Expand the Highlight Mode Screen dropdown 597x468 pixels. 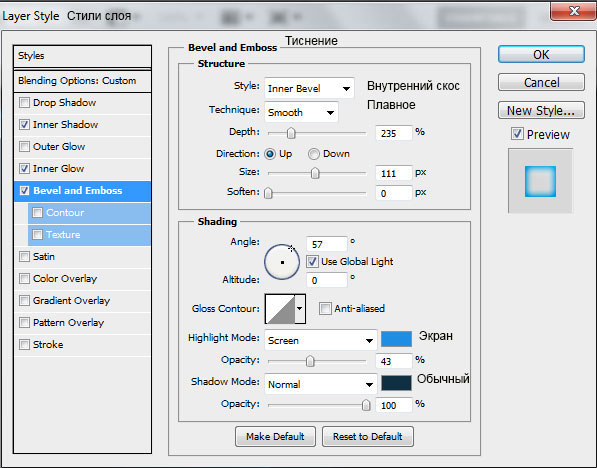point(321,340)
